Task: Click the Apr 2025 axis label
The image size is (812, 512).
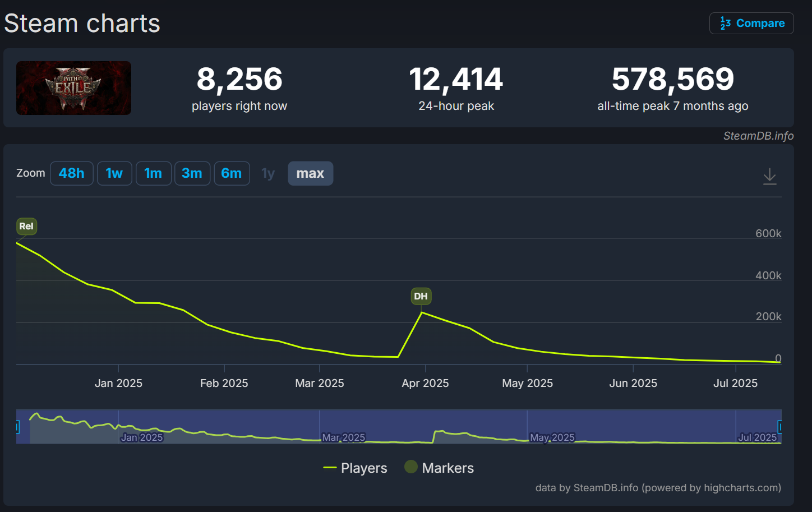Action: 425,383
